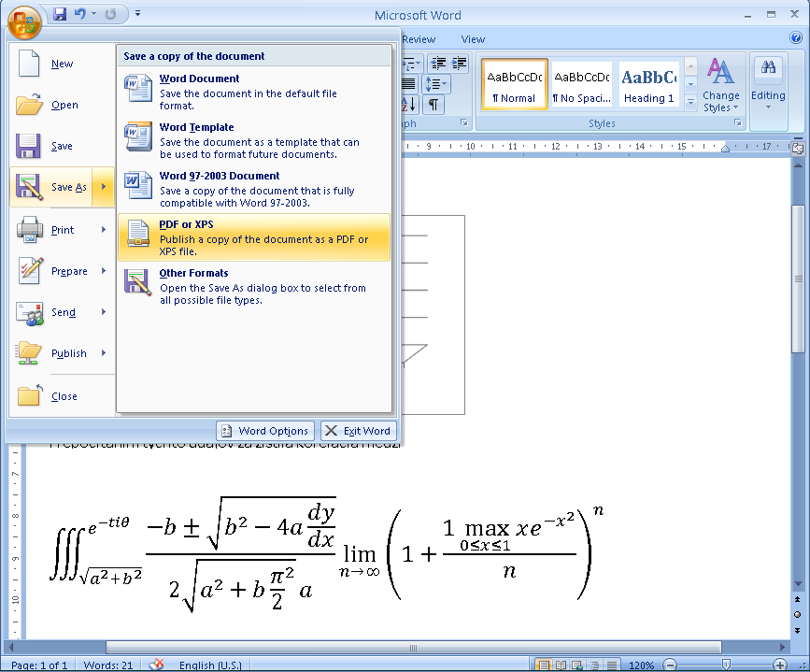Click the proofing errors spelling icon

[156, 665]
